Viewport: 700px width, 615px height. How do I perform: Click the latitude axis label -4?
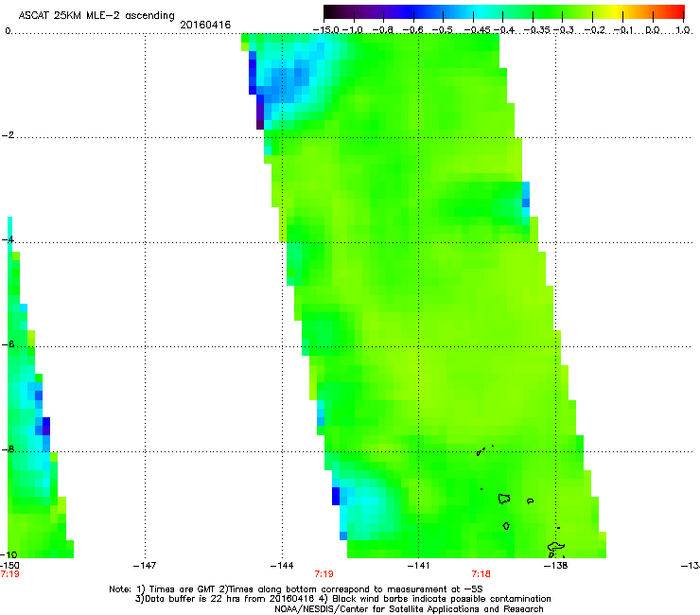(8, 239)
